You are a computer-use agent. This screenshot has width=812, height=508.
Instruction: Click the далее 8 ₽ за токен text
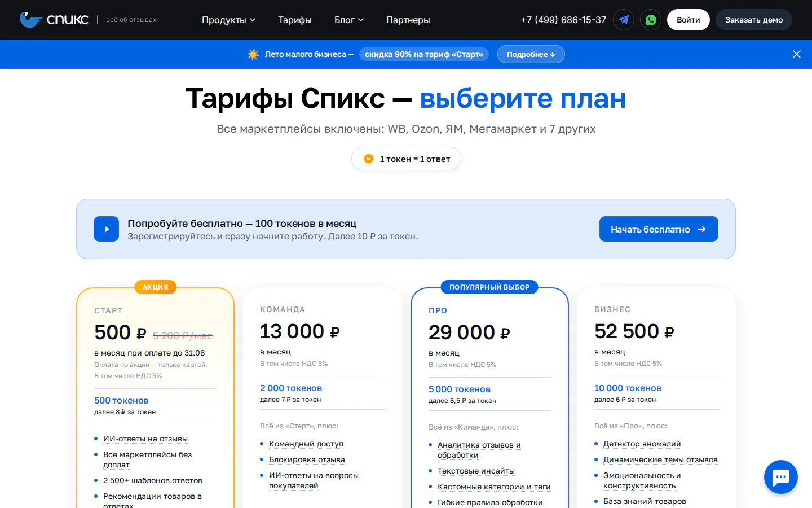tap(125, 412)
